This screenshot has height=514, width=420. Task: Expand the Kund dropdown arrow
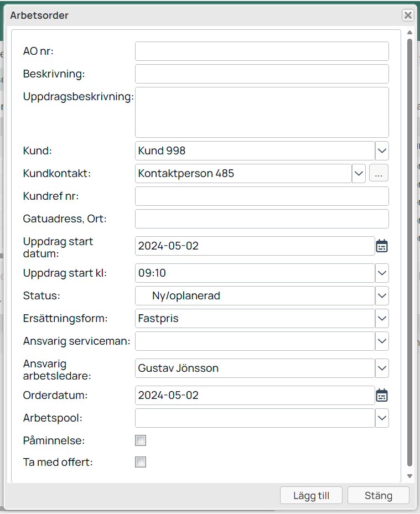coord(382,151)
